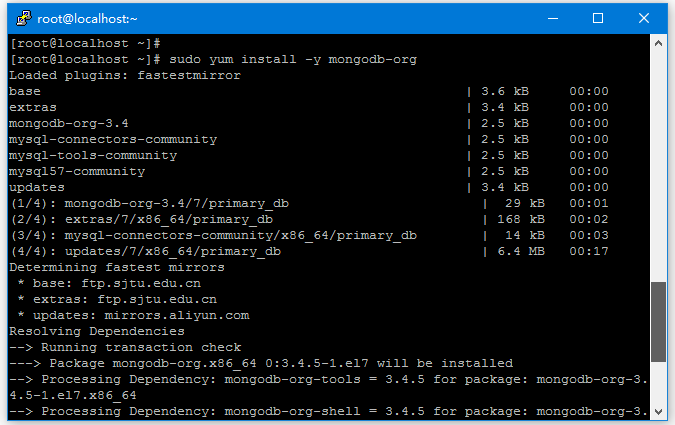Click the scrollbar up arrow

(x=658, y=43)
